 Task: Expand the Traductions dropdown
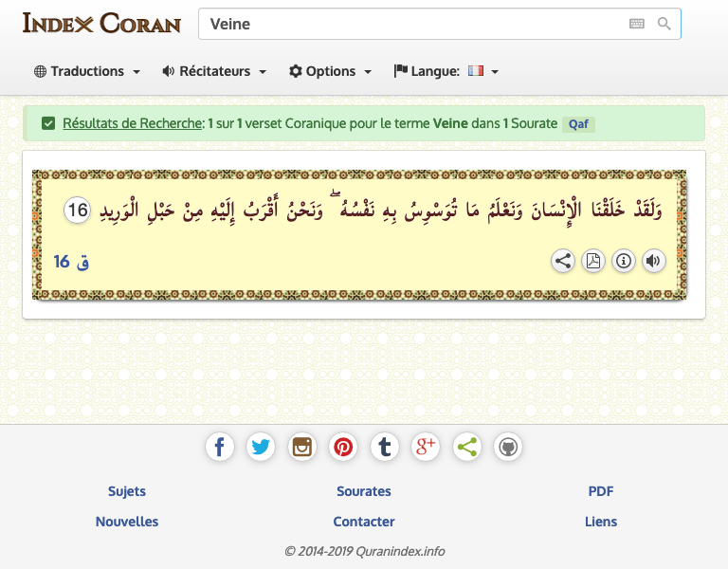(x=87, y=71)
